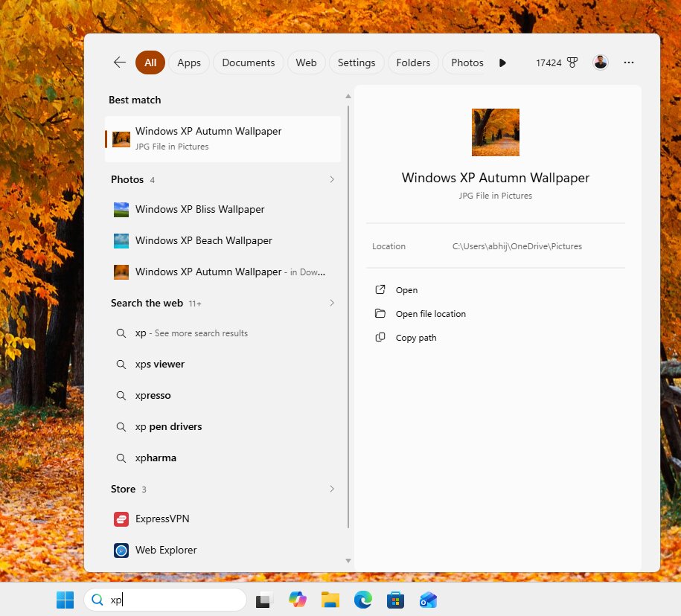Open Outlook from the taskbar

point(428,600)
